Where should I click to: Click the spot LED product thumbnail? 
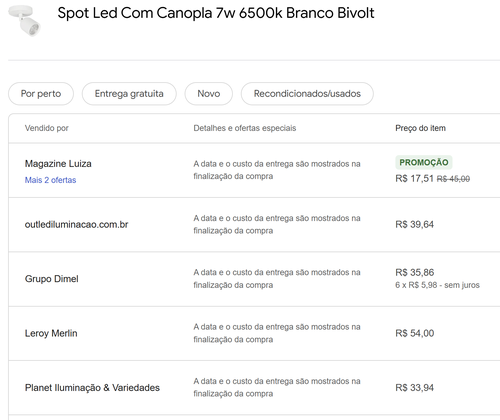(x=24, y=20)
